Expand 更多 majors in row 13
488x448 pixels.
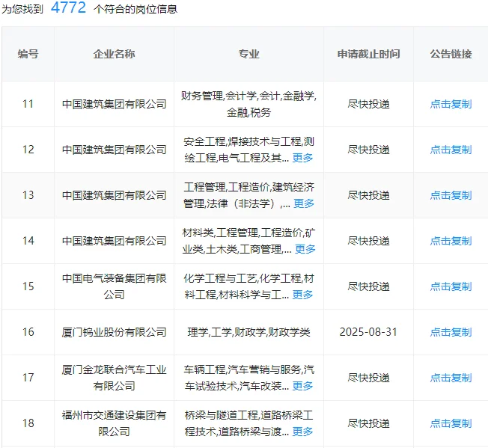click(x=304, y=203)
